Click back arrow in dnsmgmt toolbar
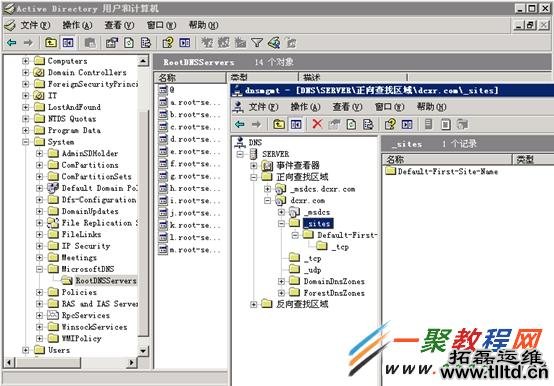The height and width of the screenshot is (386, 554). coord(240,124)
